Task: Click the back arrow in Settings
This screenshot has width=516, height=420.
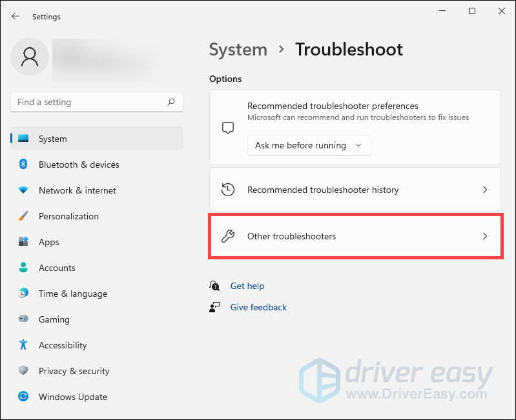Action: (x=15, y=16)
